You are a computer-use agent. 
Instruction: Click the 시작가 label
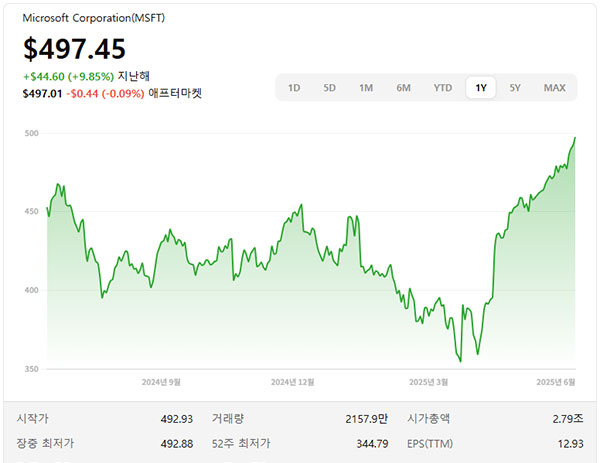coord(33,418)
